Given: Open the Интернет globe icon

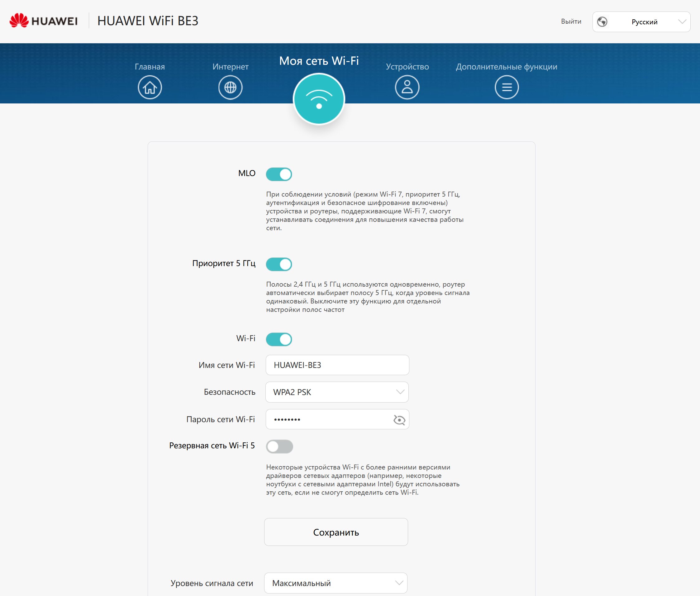Looking at the screenshot, I should click(x=231, y=87).
